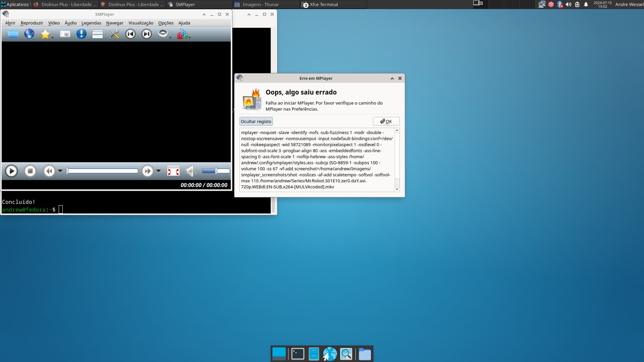The width and height of the screenshot is (644, 362).
Task: Launch terminal from the dock
Action: [298, 354]
